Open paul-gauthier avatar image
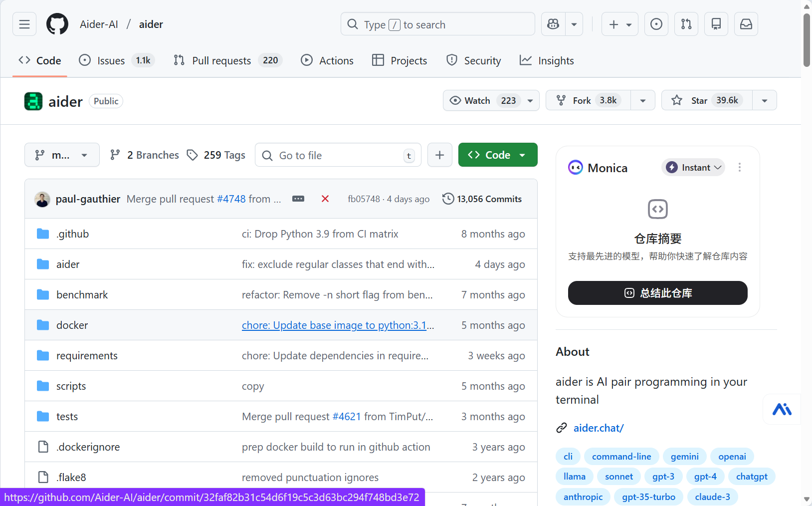This screenshot has height=506, width=812. 42,199
